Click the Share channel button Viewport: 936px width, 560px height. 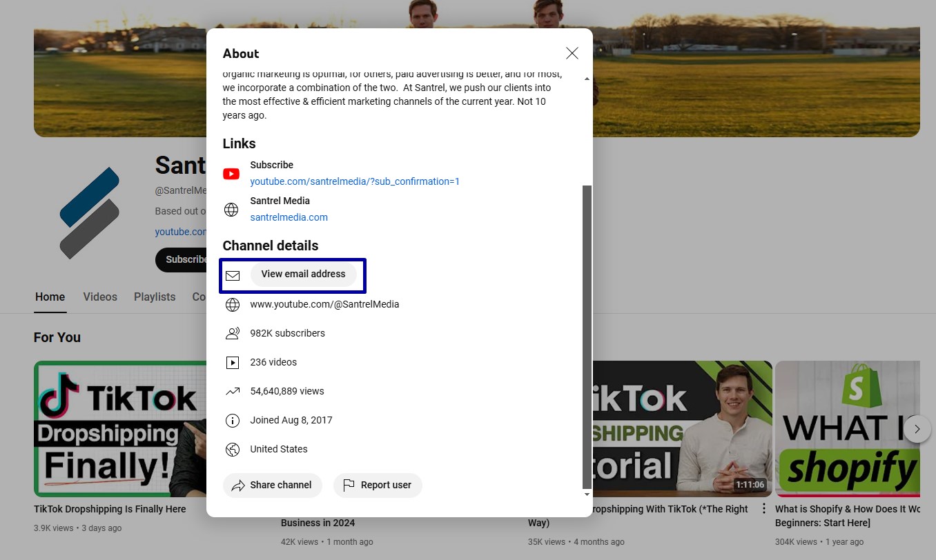coord(273,485)
